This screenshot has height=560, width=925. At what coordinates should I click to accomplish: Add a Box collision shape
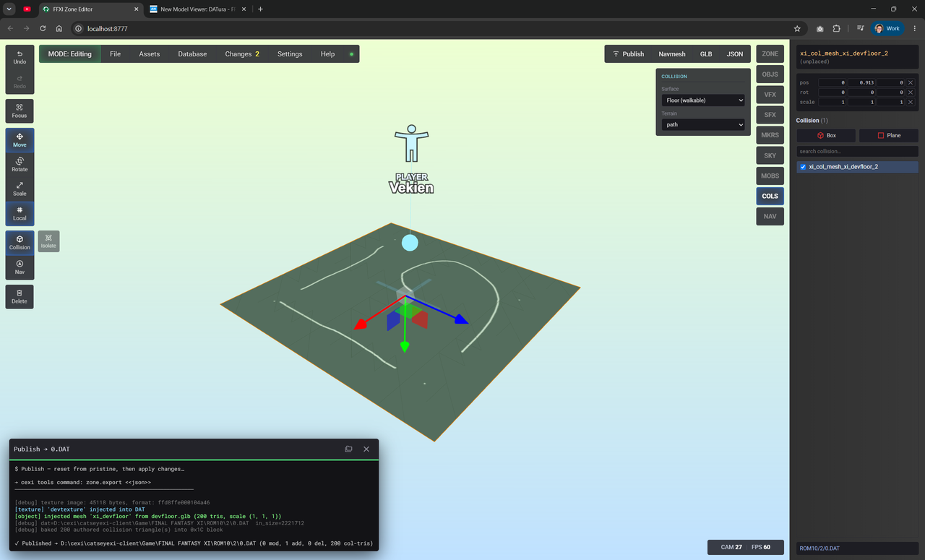click(x=826, y=135)
